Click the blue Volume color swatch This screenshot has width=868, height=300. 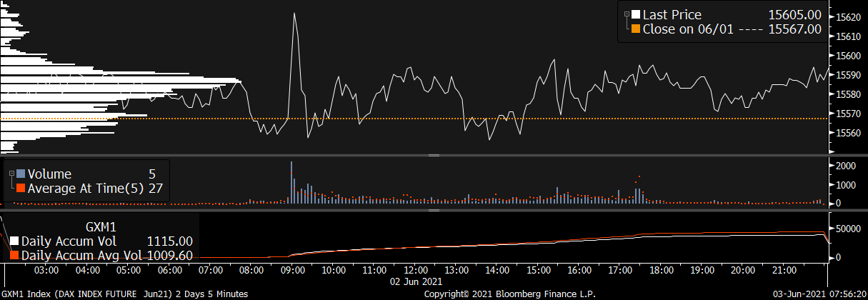point(21,174)
